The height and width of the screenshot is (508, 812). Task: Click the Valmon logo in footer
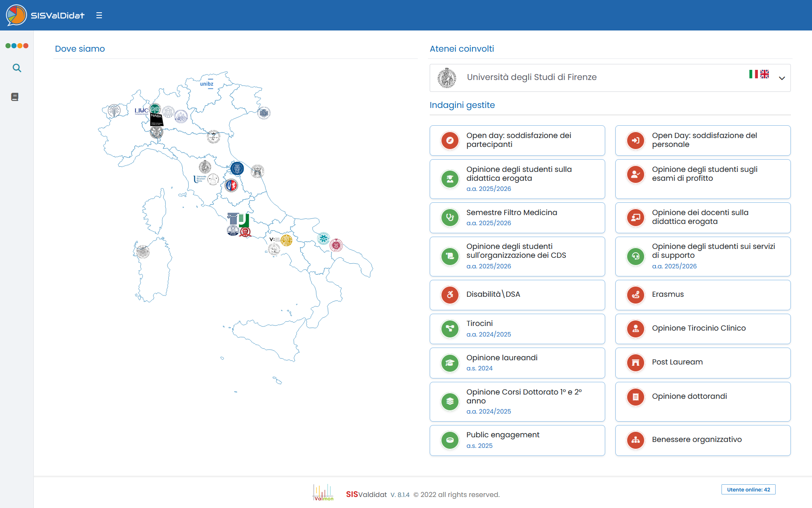[323, 492]
